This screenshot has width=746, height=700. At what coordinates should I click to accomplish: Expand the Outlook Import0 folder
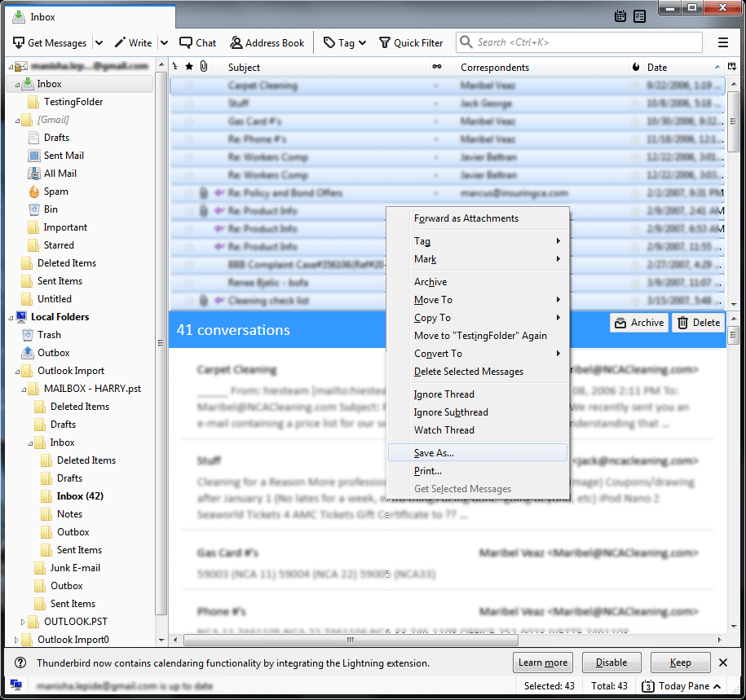click(x=16, y=640)
